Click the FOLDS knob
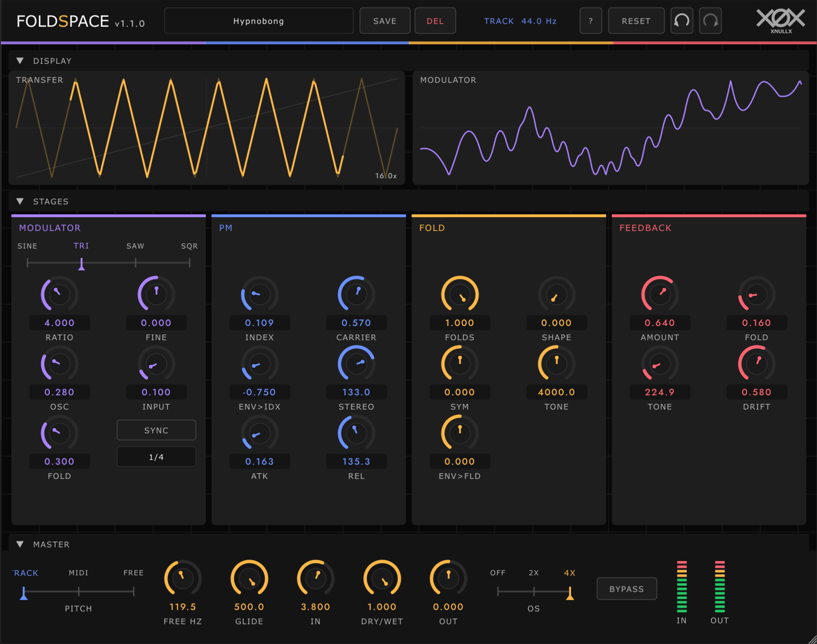The image size is (817, 644). click(460, 294)
